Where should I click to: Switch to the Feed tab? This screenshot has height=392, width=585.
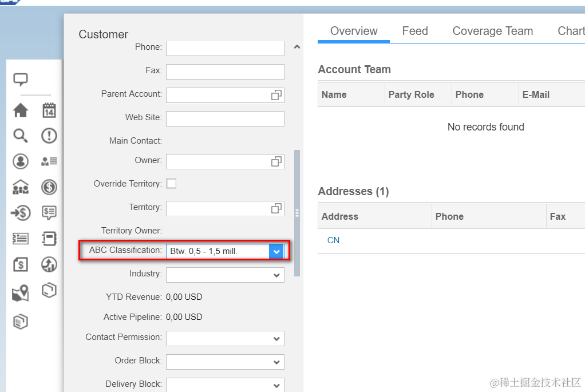pos(415,31)
